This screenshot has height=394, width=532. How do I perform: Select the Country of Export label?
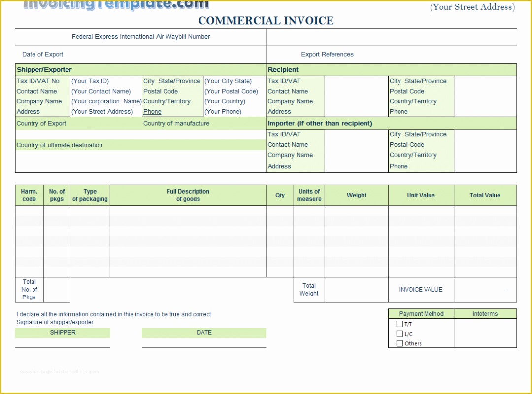coord(41,123)
